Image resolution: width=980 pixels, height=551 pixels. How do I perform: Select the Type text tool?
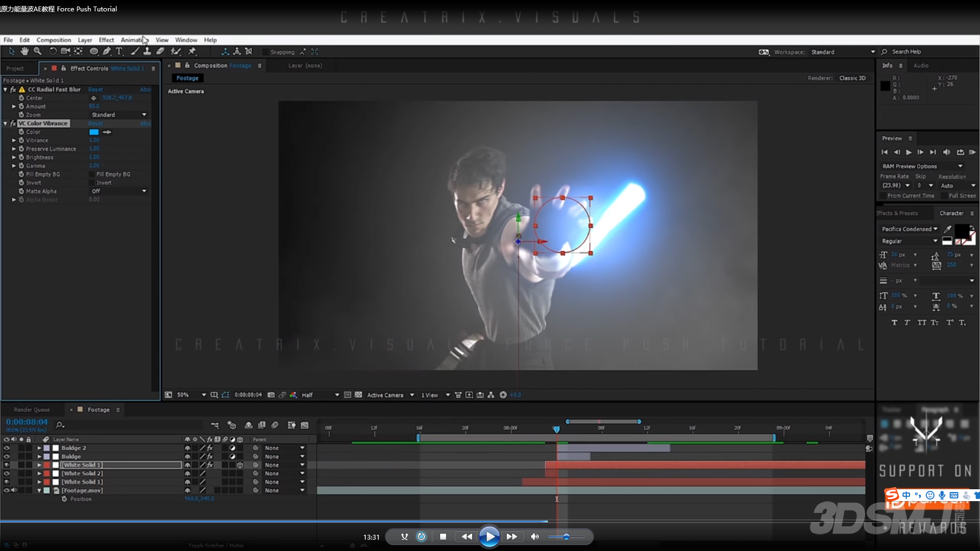point(119,51)
